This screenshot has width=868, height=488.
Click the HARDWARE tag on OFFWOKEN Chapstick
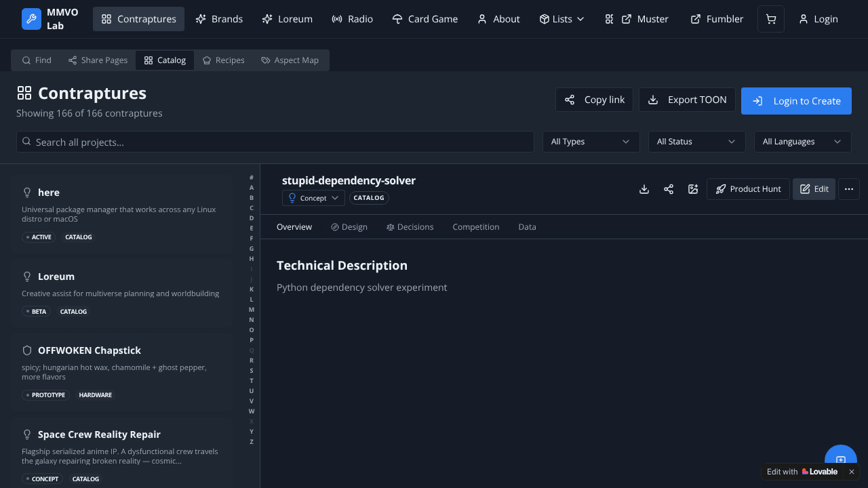click(96, 395)
